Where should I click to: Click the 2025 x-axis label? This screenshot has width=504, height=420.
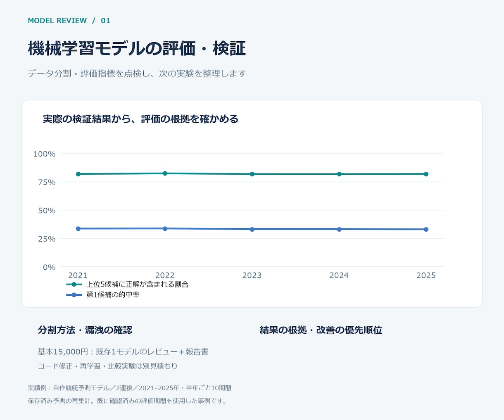pos(426,275)
